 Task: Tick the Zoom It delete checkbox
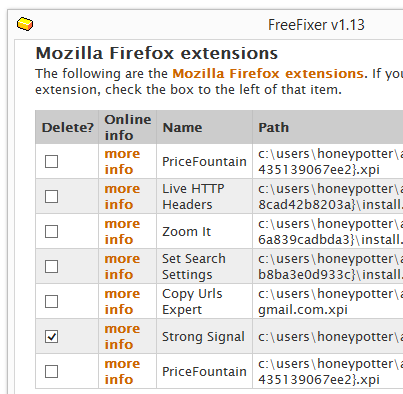coord(51,231)
